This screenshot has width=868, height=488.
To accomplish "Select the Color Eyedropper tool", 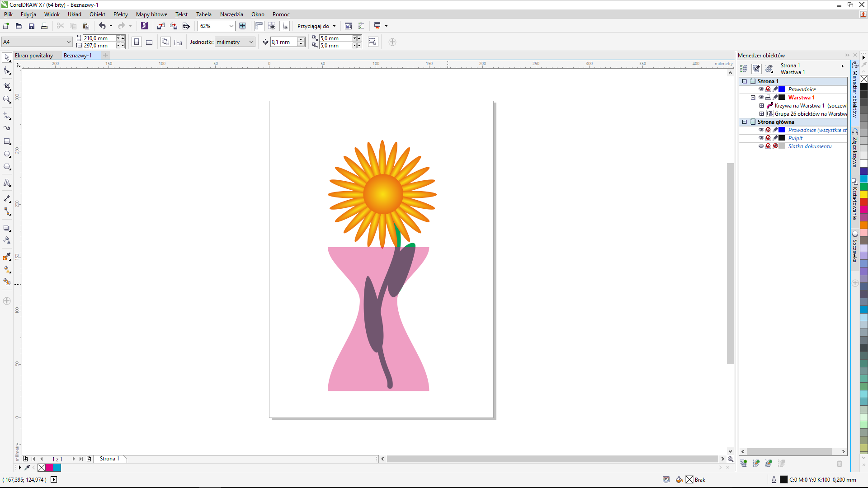I will tap(7, 257).
